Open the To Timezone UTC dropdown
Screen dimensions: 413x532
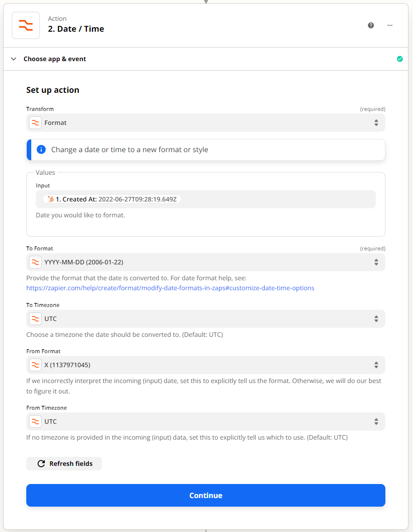(206, 319)
